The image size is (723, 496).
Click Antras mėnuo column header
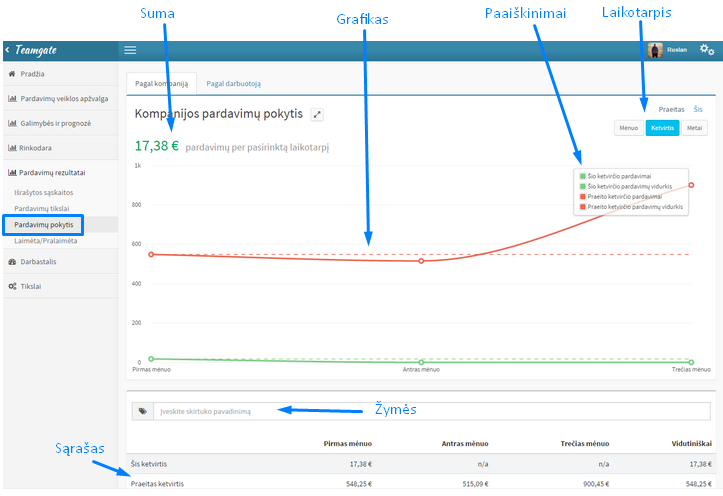pyautogui.click(x=465, y=443)
